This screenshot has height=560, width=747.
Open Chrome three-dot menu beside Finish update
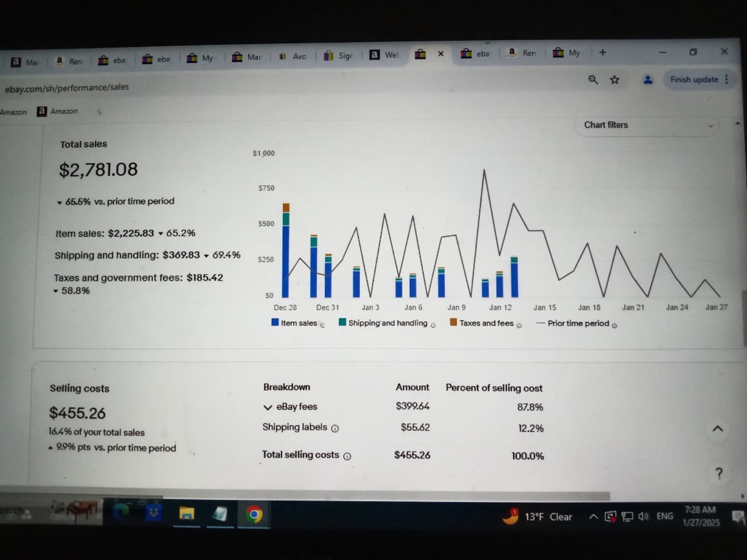click(726, 79)
